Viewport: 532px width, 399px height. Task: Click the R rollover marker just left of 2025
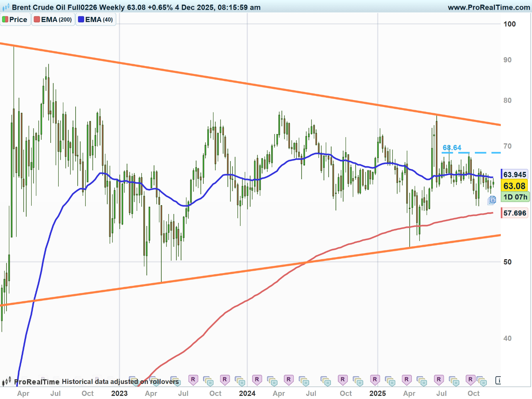374,379
